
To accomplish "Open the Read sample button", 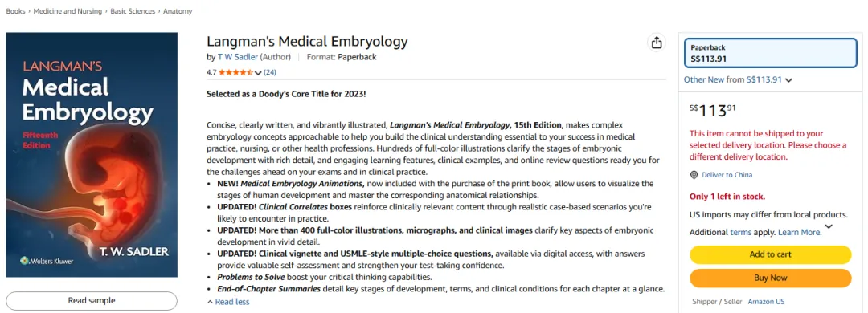I will pos(92,301).
